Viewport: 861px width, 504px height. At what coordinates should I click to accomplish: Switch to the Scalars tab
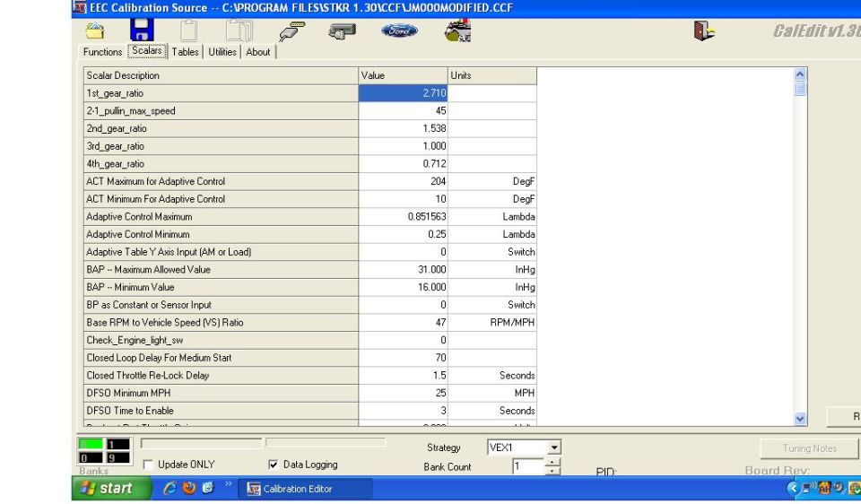point(147,50)
